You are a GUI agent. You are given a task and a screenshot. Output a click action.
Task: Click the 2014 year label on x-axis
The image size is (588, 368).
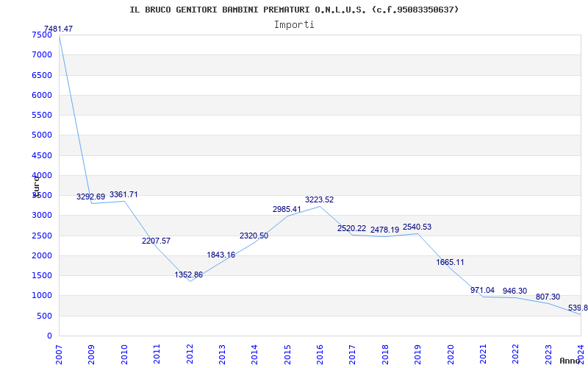[254, 354]
